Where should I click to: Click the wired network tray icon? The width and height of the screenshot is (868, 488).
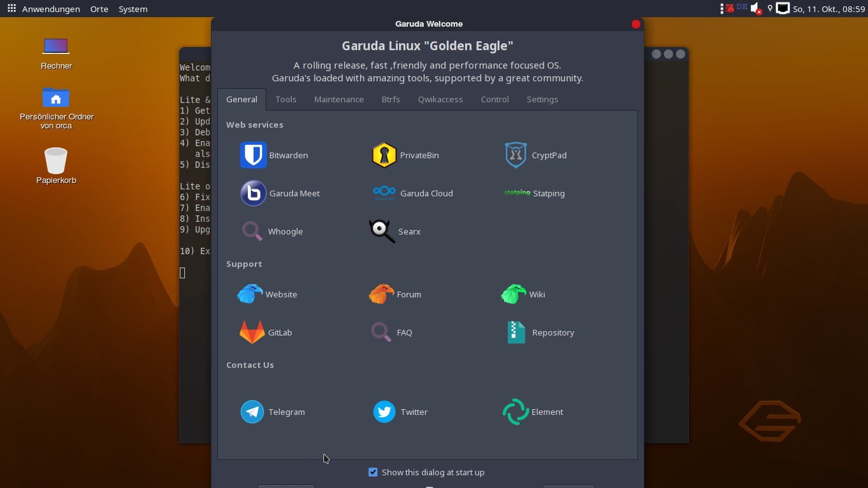[783, 8]
